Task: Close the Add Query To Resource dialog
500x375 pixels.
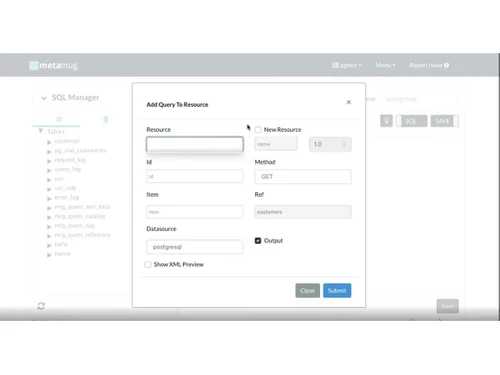Action: 348,102
